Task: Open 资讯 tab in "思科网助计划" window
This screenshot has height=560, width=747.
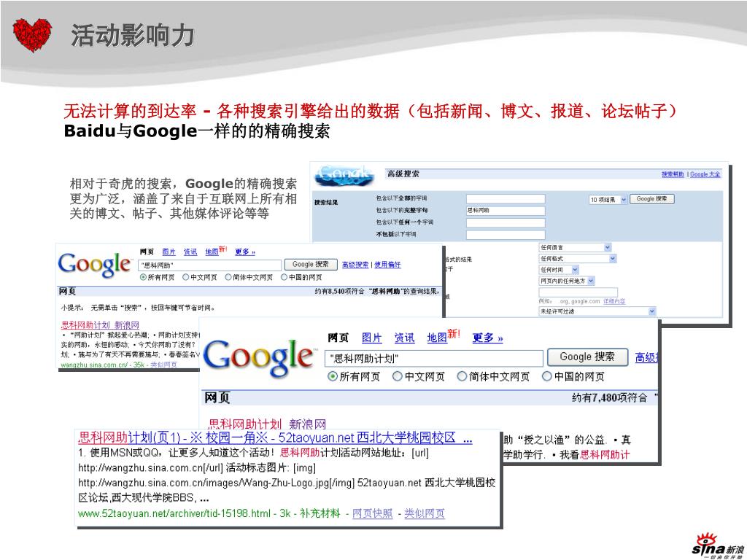Action: click(x=404, y=338)
